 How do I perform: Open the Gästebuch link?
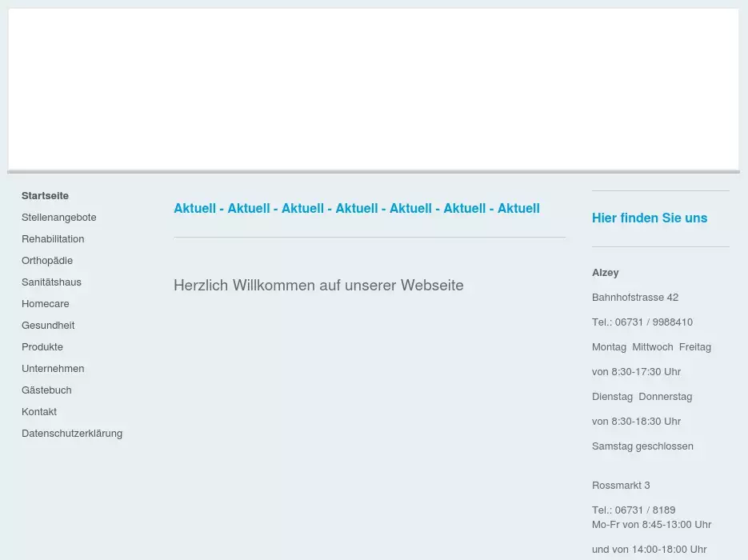pyautogui.click(x=46, y=390)
